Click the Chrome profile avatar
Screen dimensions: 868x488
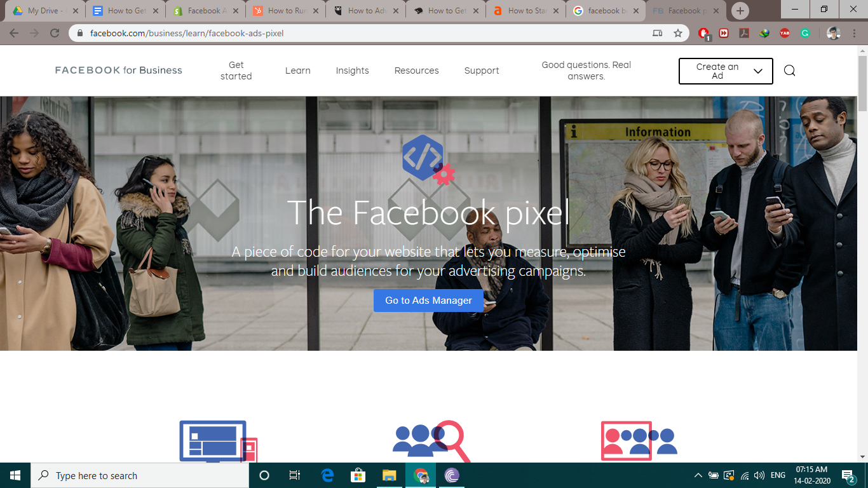point(834,33)
